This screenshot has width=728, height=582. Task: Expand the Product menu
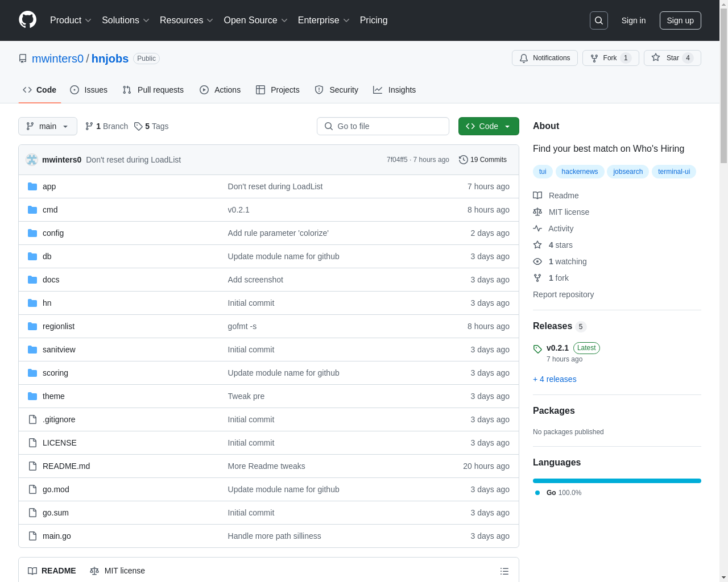[71, 20]
